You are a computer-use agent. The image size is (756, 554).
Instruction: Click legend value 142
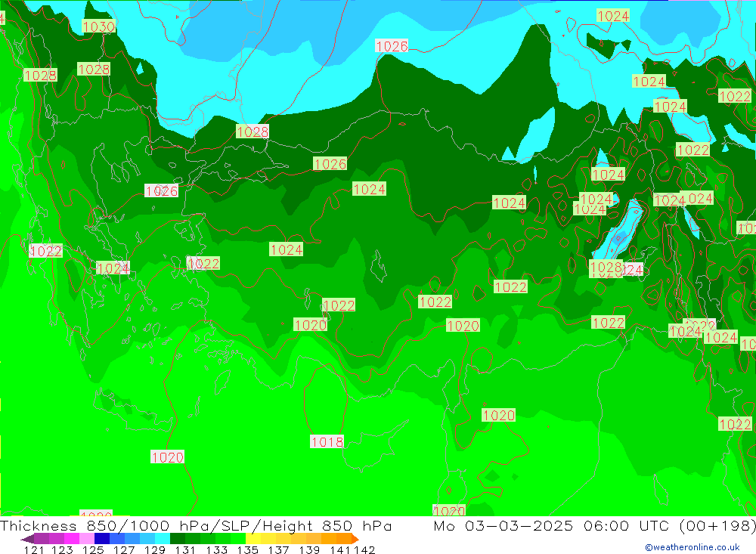pyautogui.click(x=364, y=549)
